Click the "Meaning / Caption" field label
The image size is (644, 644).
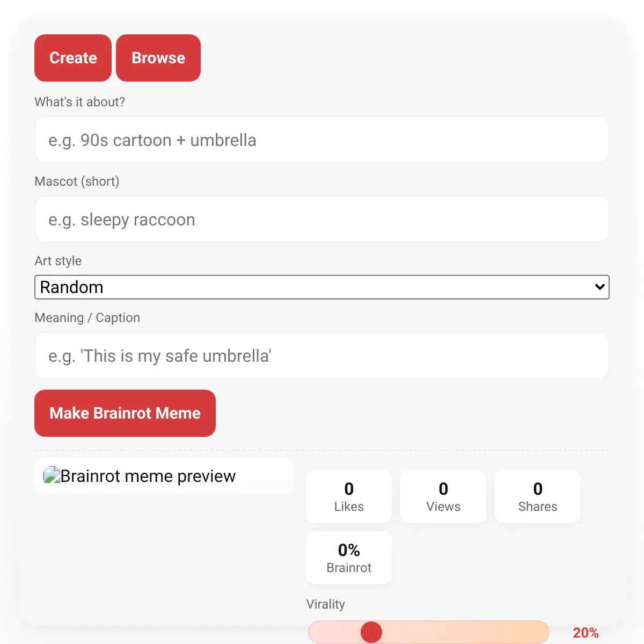(87, 318)
